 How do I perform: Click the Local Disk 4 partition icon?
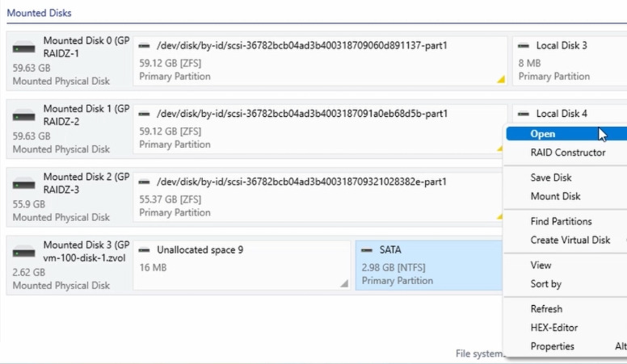[524, 114]
